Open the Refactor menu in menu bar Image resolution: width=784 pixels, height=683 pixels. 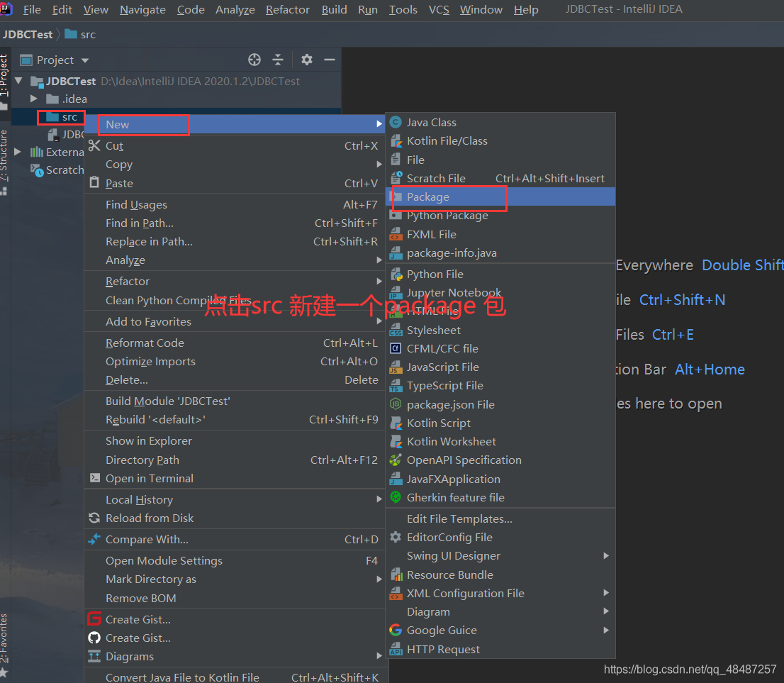[288, 9]
